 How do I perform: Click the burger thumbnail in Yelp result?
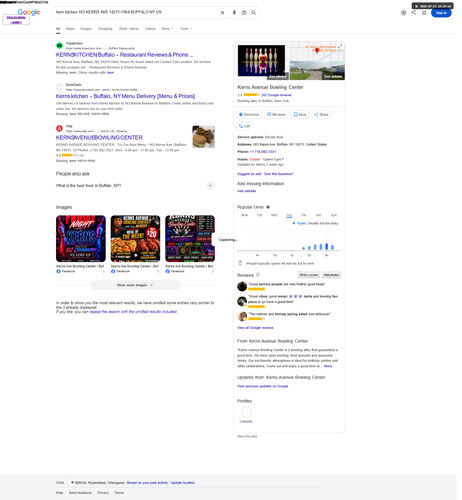(x=204, y=137)
